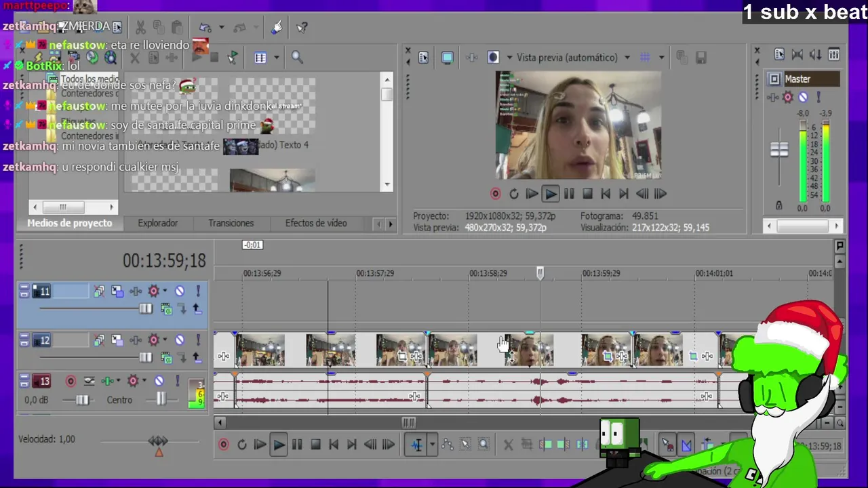
Task: Invert phase on audio track 13
Action: tap(90, 382)
